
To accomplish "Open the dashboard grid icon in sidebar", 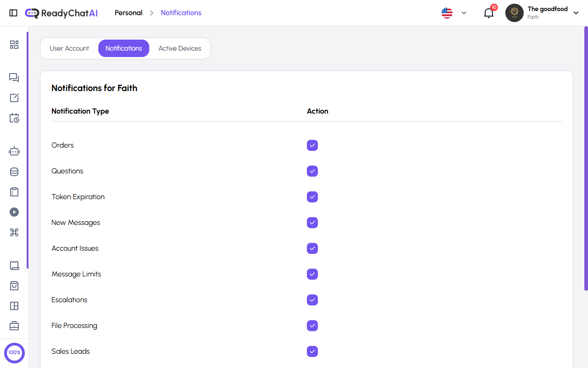I will click(x=14, y=45).
